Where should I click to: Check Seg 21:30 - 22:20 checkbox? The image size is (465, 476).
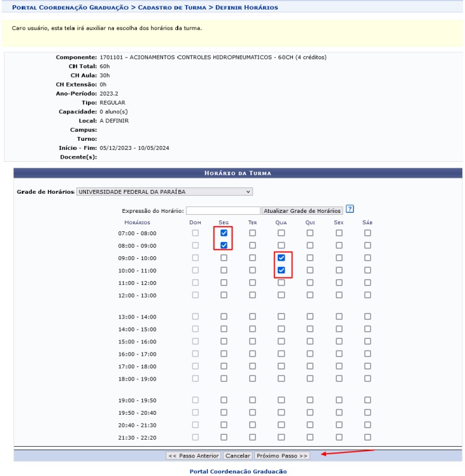(224, 437)
